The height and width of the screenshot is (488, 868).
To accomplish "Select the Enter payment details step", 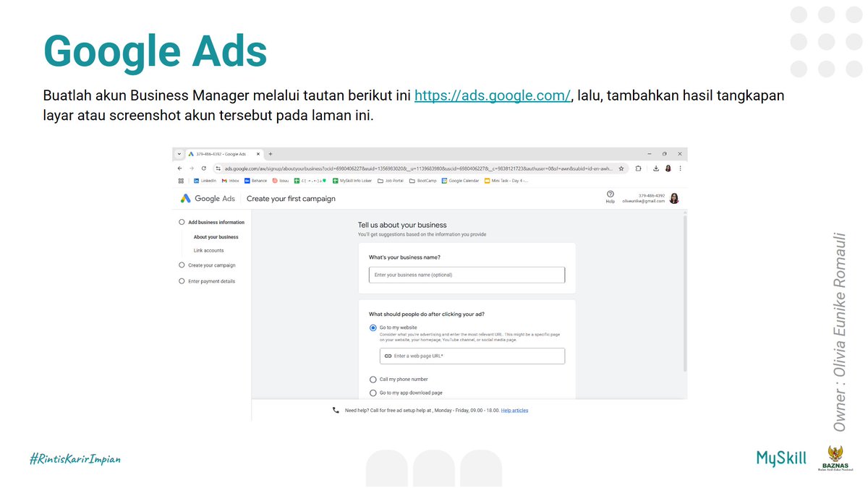I will point(207,281).
